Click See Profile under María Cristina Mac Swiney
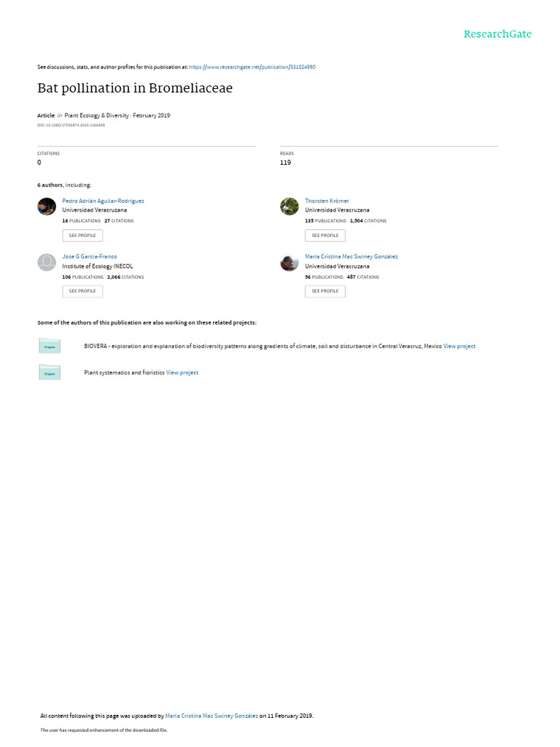Image resolution: width=560 pixels, height=747 pixels. click(325, 291)
